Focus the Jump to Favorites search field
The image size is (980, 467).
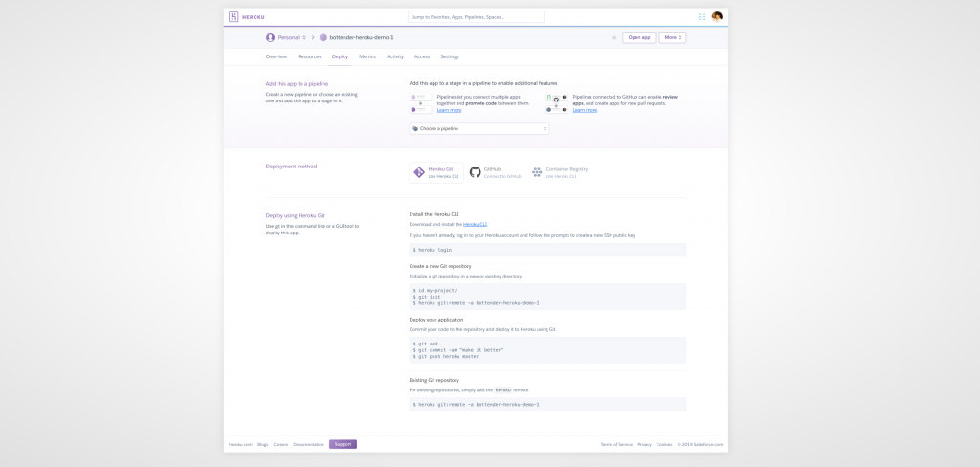(476, 17)
